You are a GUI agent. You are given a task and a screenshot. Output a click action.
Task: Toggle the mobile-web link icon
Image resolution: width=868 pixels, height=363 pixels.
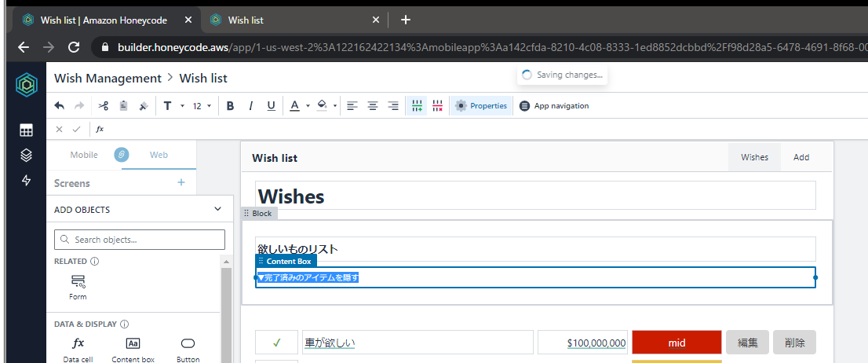click(x=121, y=155)
